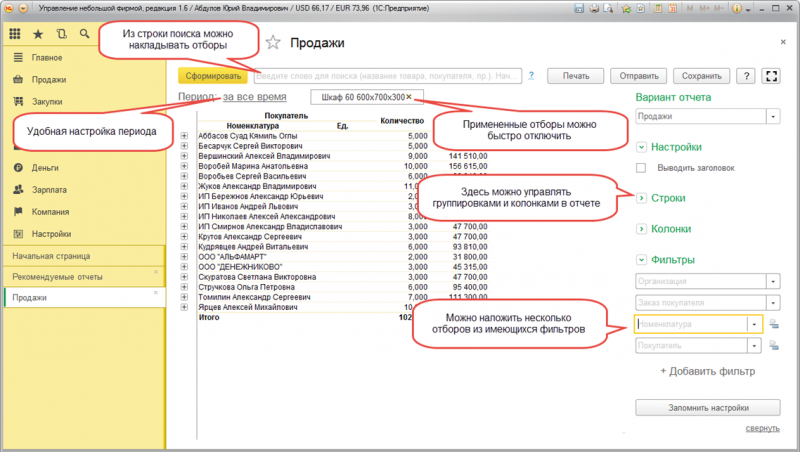This screenshot has width=800, height=452.
Task: Click the search magnifier icon in the tools panel
Action: pyautogui.click(x=84, y=34)
